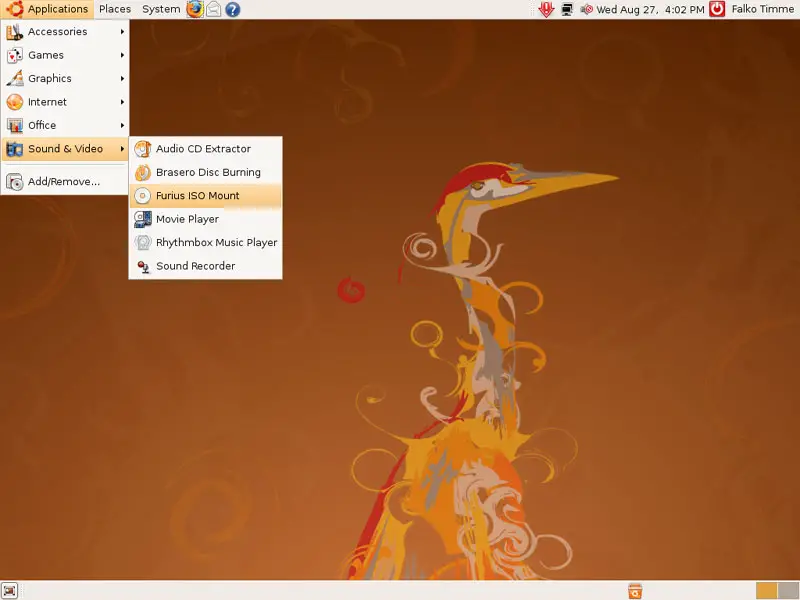Expand the Graphics submenu arrow
The width and height of the screenshot is (800, 600).
tap(122, 79)
